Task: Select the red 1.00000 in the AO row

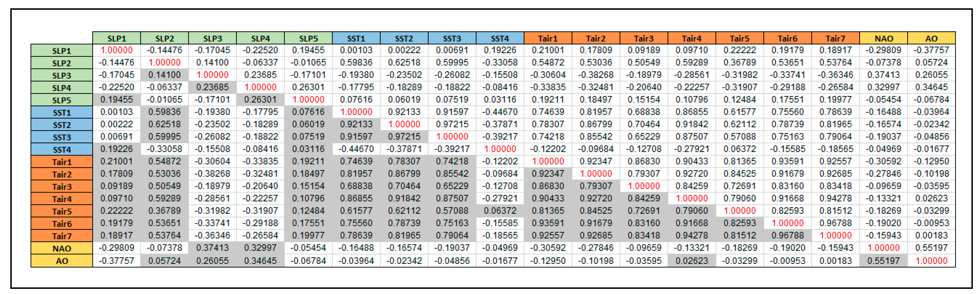Action: (931, 261)
